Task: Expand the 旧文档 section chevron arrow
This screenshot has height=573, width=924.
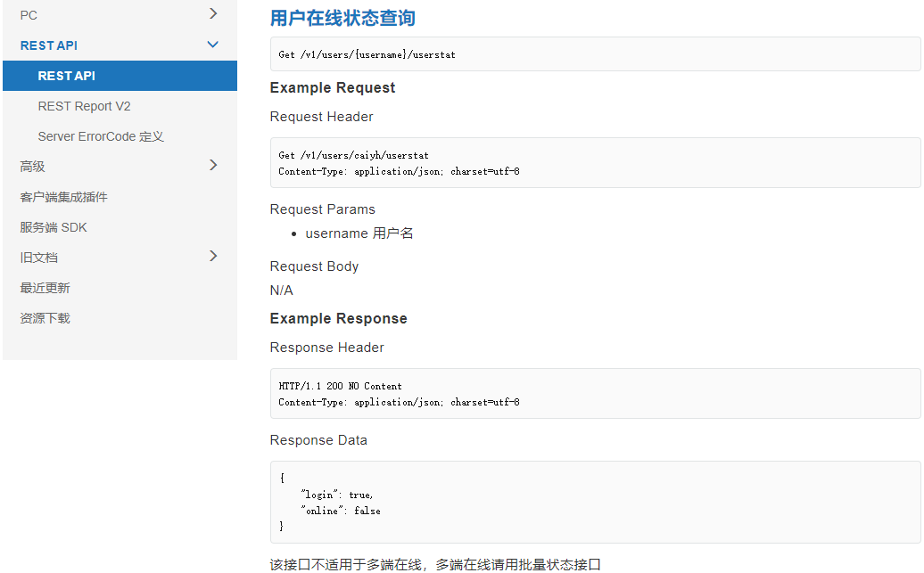Action: click(213, 257)
